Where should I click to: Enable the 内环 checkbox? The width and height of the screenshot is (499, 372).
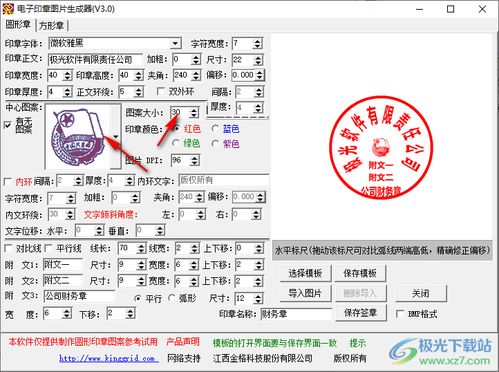[8, 182]
